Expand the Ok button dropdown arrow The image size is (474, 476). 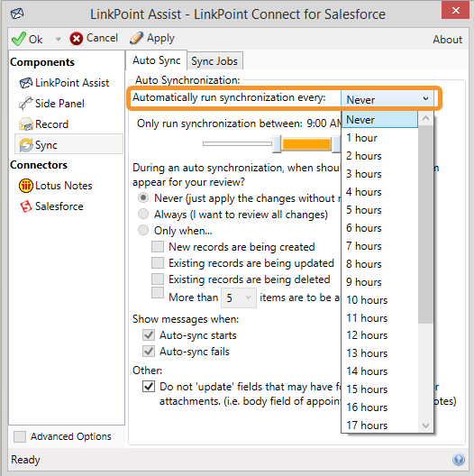pyautogui.click(x=59, y=39)
